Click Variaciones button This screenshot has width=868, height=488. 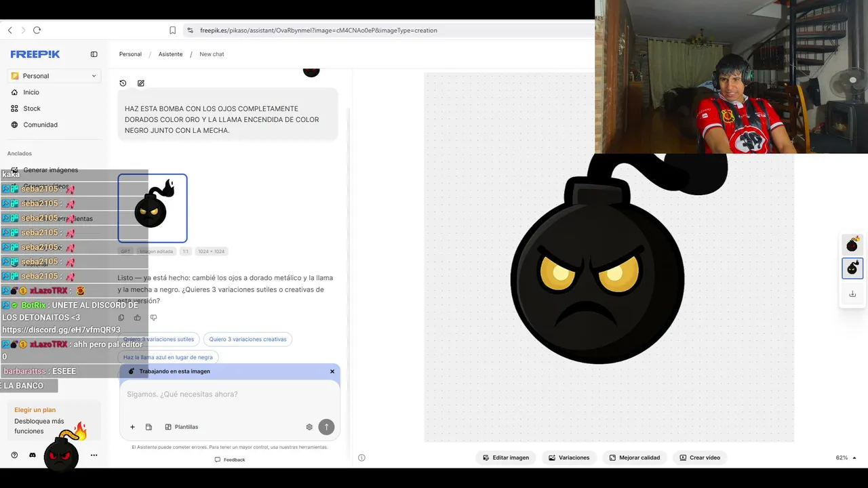pos(569,457)
